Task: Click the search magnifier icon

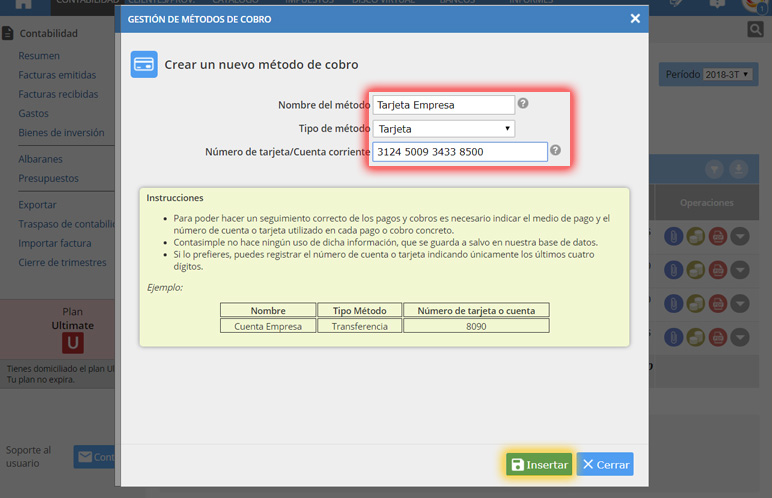Action: (x=755, y=30)
